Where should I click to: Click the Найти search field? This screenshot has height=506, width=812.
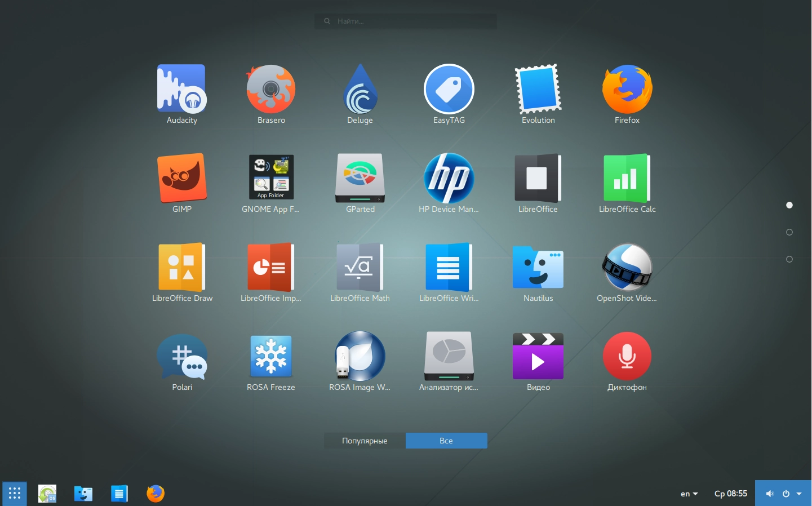point(406,21)
